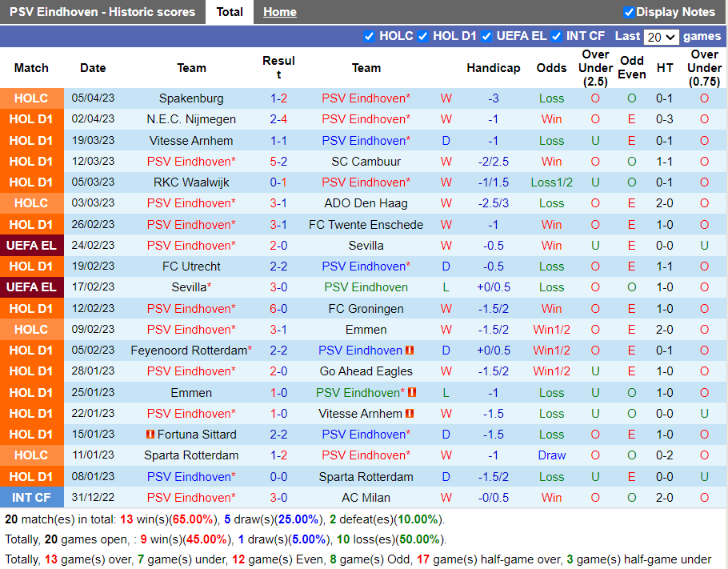Click the 6-0 result against FC Groningen

click(278, 309)
